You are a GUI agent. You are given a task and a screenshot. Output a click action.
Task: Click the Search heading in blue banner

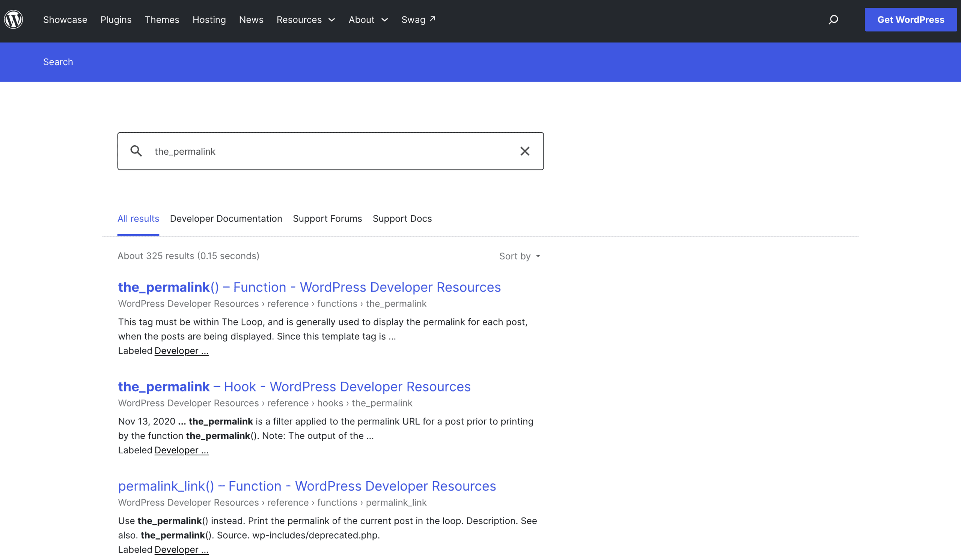(x=58, y=62)
